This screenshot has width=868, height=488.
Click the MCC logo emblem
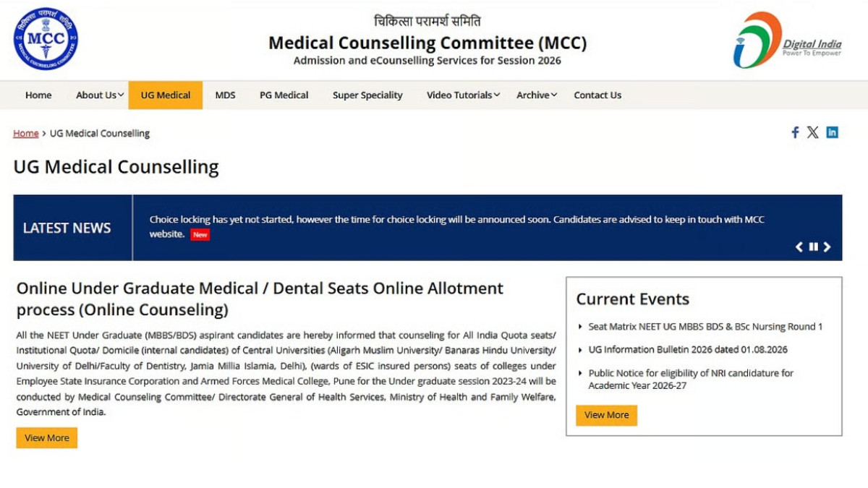tap(46, 39)
